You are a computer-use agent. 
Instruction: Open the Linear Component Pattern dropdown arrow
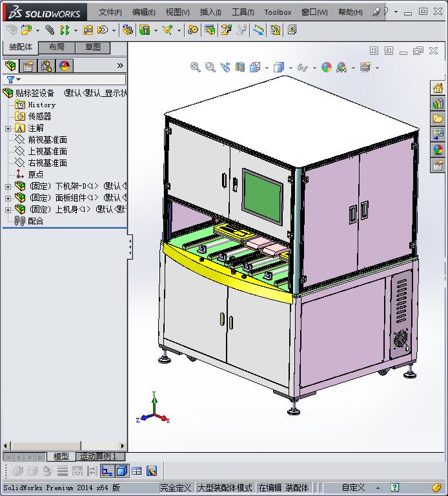click(76, 31)
